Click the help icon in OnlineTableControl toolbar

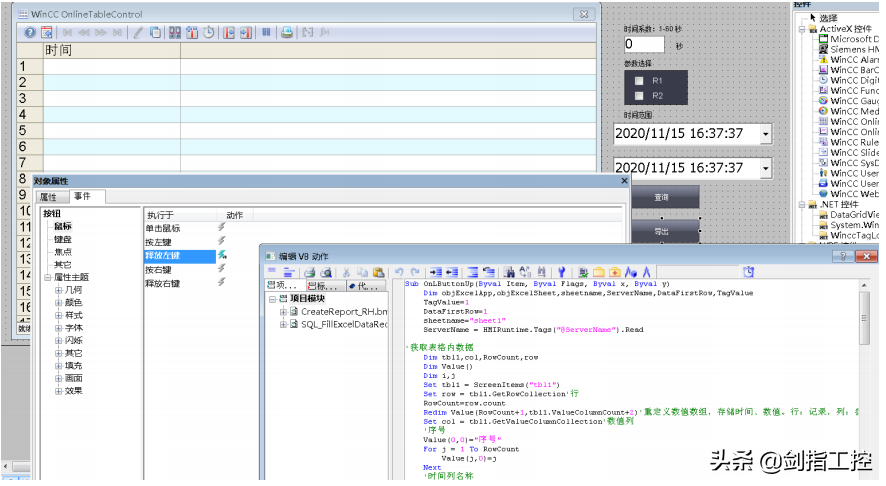coord(30,32)
